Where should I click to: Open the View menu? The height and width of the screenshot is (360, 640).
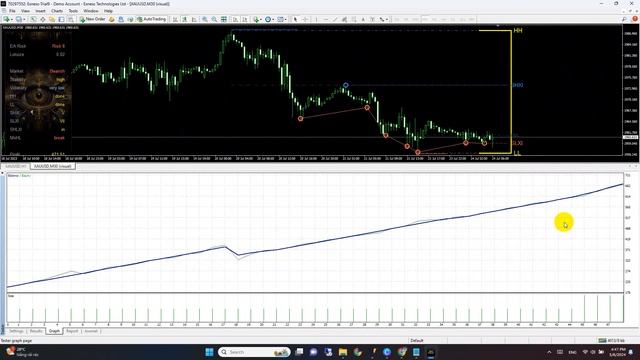(25, 11)
